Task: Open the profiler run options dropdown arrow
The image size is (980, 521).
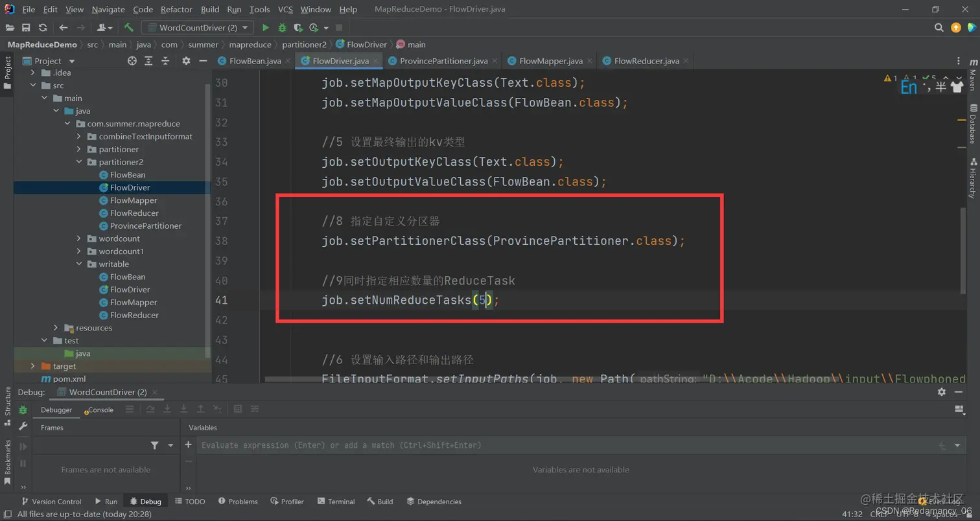Action: point(326,28)
